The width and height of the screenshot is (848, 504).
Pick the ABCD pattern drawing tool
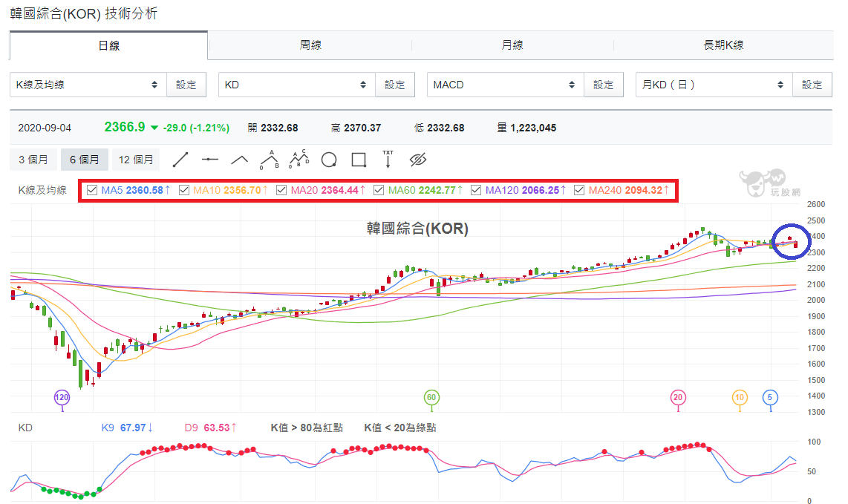coord(299,159)
